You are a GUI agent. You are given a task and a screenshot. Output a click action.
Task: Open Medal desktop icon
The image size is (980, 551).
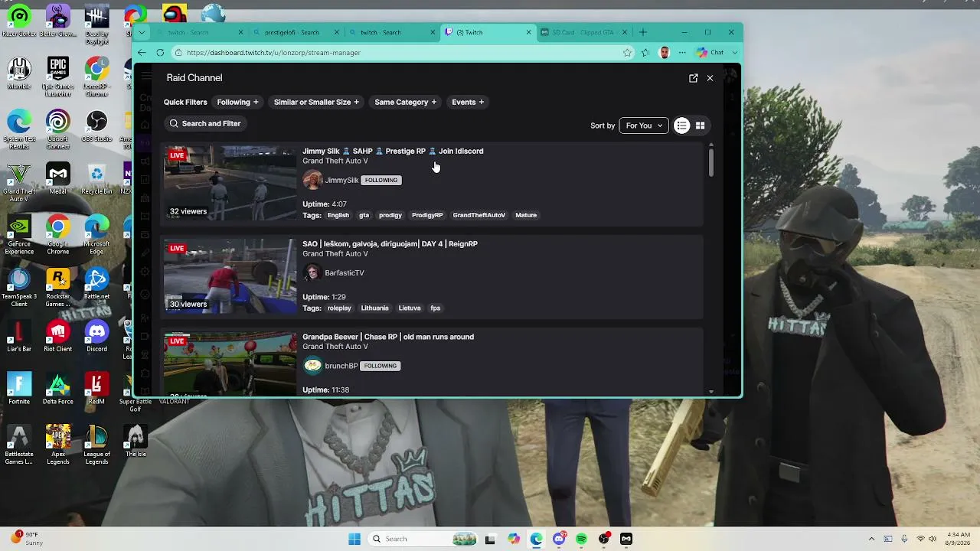[58, 178]
